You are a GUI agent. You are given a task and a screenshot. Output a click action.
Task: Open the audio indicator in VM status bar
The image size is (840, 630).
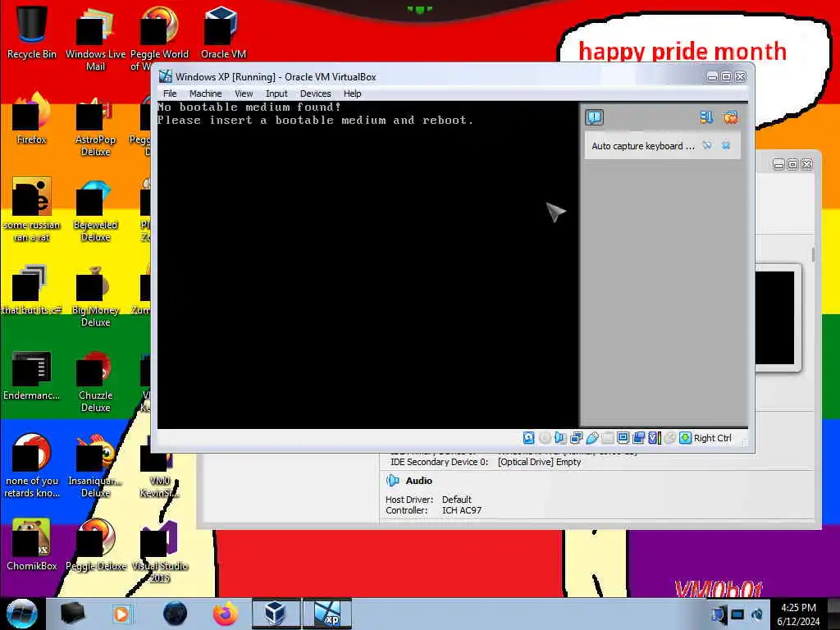559,438
